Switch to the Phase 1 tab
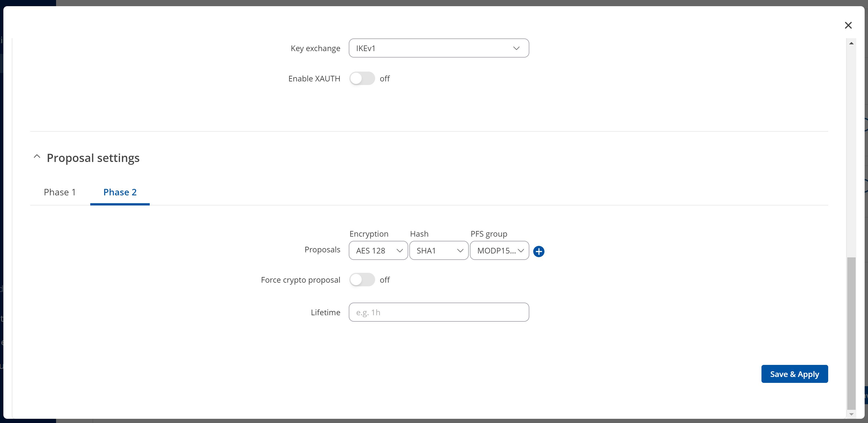Viewport: 868px width, 423px height. [60, 192]
